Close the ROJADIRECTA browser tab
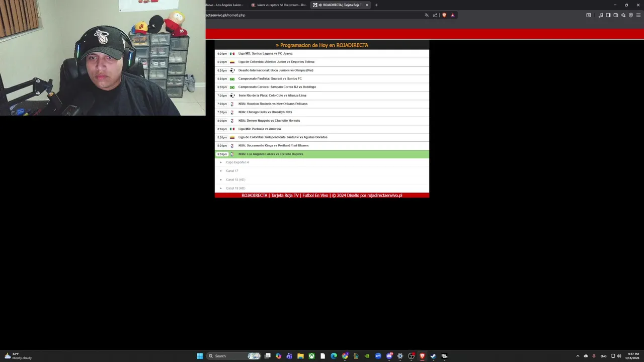The width and height of the screenshot is (644, 362). click(x=367, y=5)
